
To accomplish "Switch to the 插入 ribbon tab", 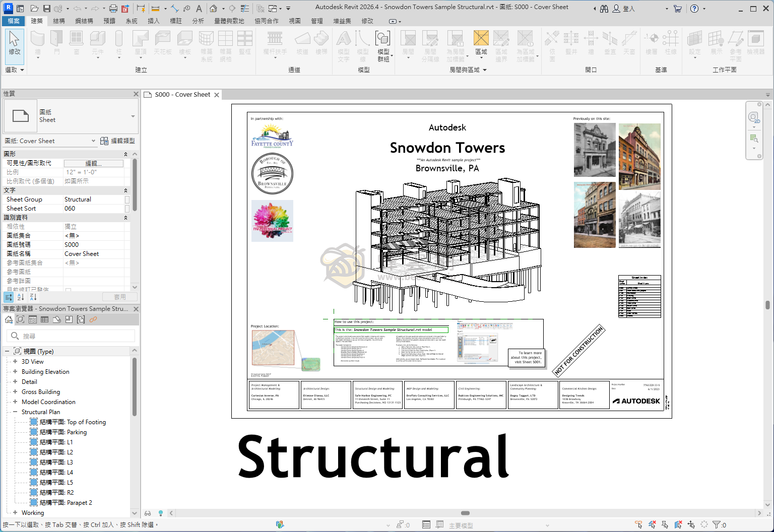I will tap(154, 21).
